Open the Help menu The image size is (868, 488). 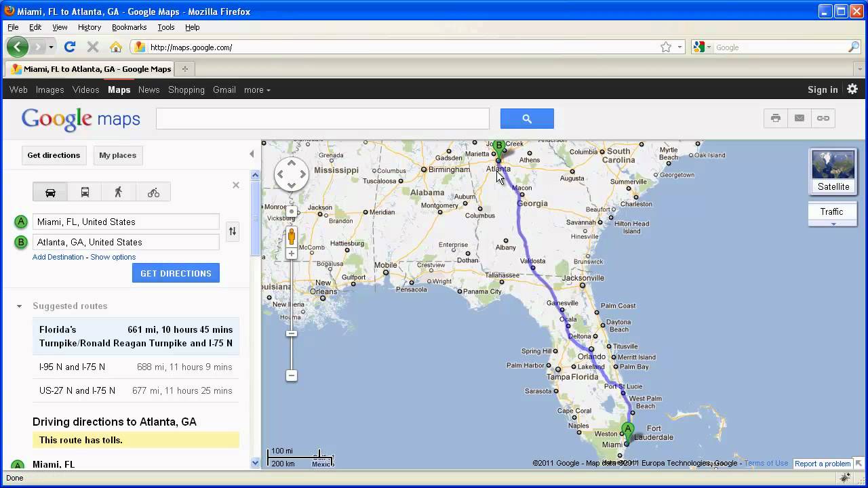[193, 27]
